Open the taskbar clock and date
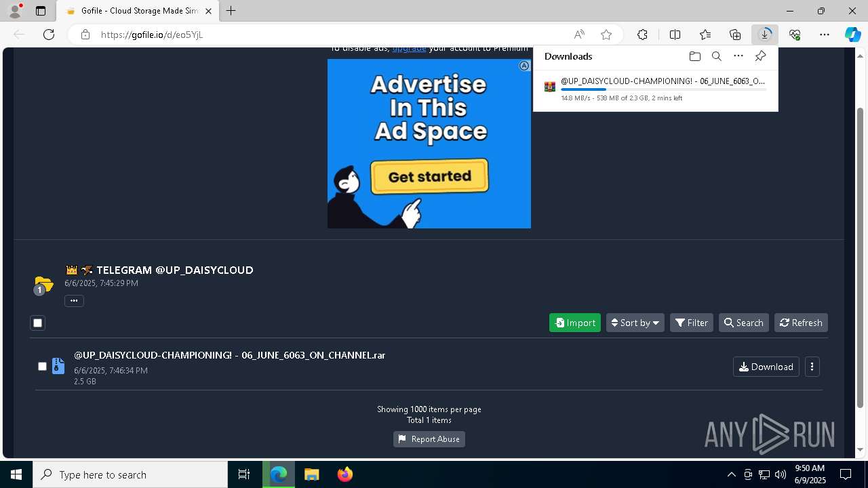 810,474
